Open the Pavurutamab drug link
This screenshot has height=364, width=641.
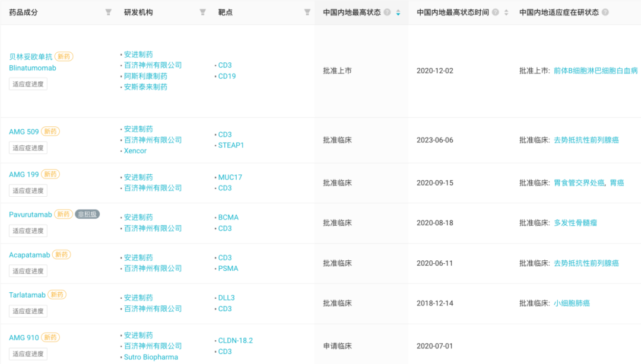30,215
